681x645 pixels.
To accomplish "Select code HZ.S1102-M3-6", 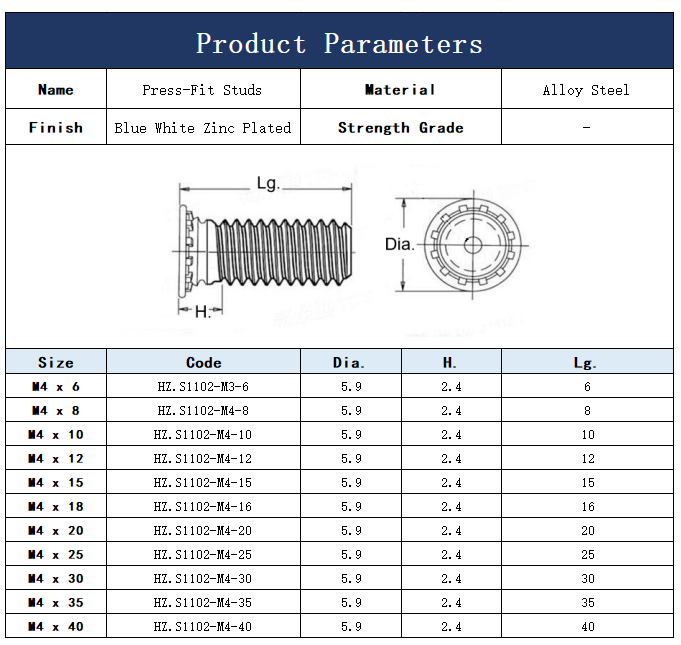I will 203,386.
